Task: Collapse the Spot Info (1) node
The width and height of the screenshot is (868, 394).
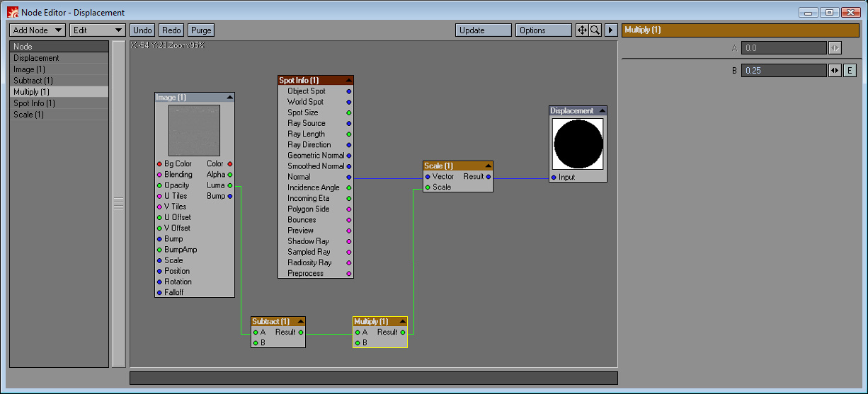Action: point(348,81)
